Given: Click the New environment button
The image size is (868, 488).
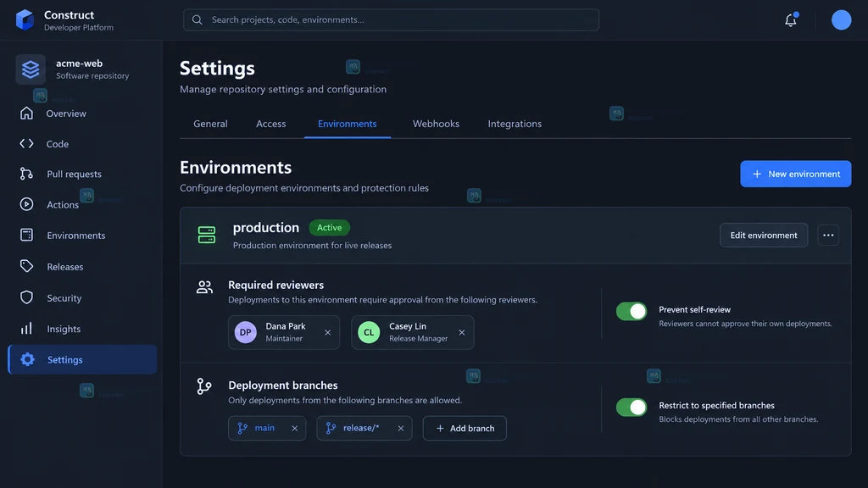Looking at the screenshot, I should pyautogui.click(x=795, y=174).
